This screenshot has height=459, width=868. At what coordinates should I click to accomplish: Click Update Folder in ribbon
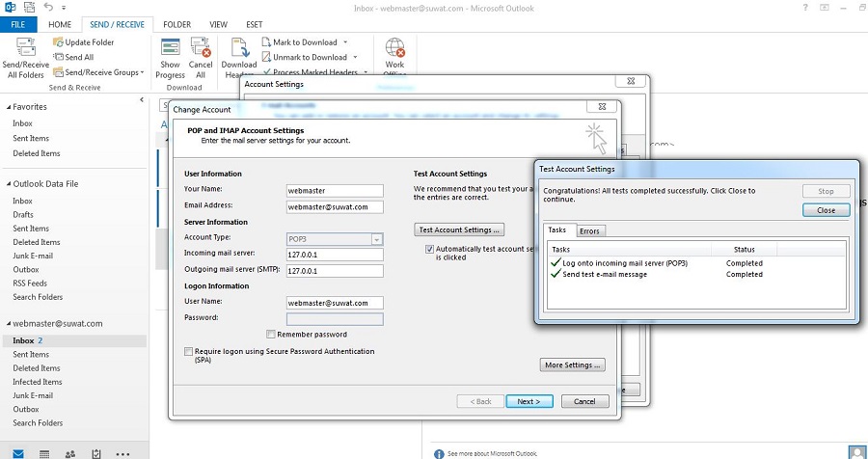point(84,42)
